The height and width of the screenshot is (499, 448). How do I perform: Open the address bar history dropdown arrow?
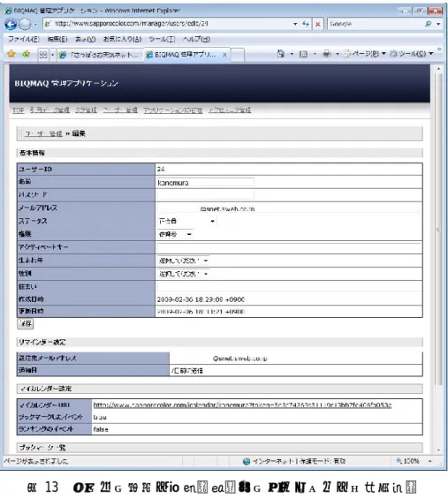pos(295,24)
